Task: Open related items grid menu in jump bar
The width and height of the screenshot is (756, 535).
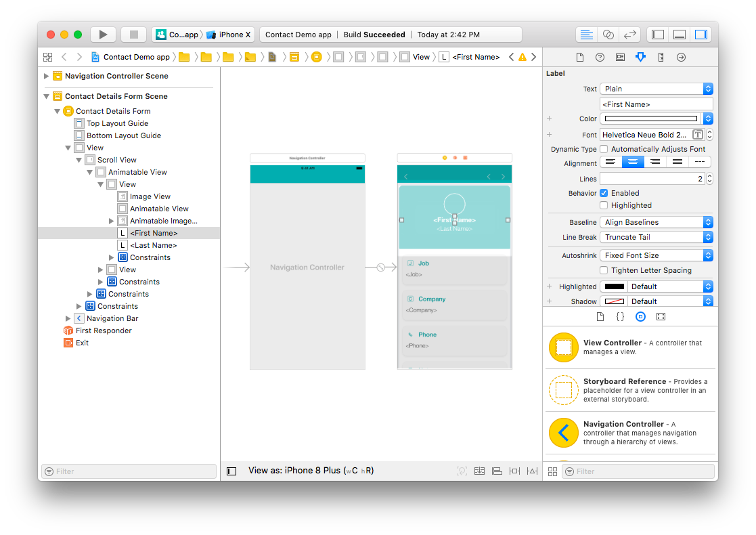Action: click(x=48, y=57)
